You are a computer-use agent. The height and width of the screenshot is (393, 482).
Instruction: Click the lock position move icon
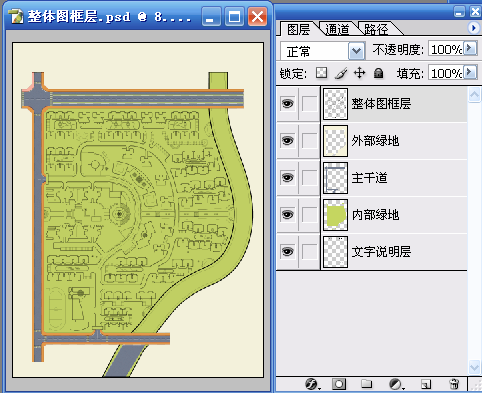coord(359,72)
